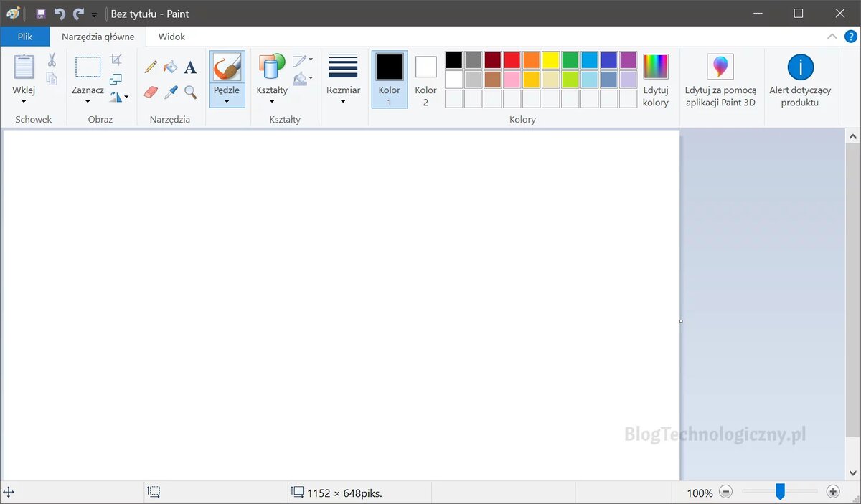This screenshot has width=861, height=504.
Task: Click zoom in plus button
Action: pyautogui.click(x=833, y=492)
